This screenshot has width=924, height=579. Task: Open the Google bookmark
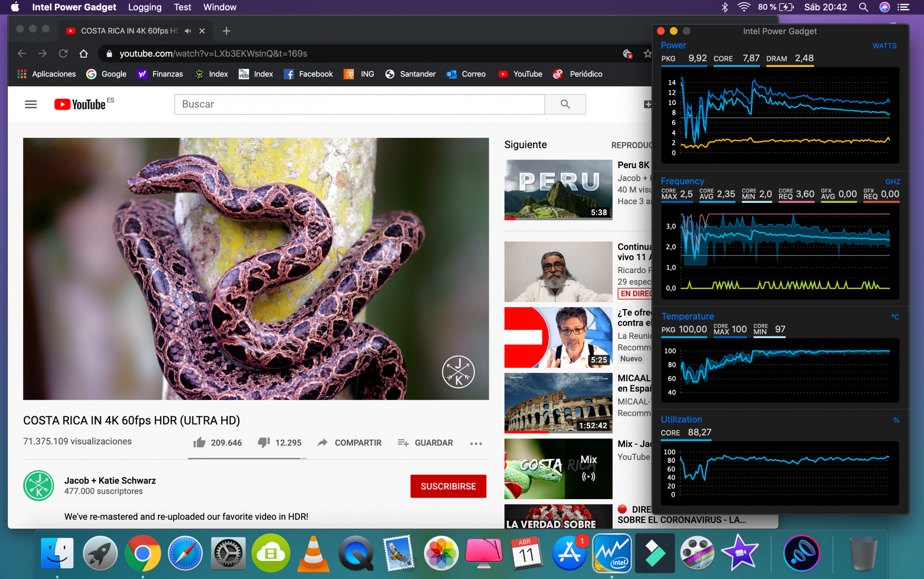tap(107, 74)
